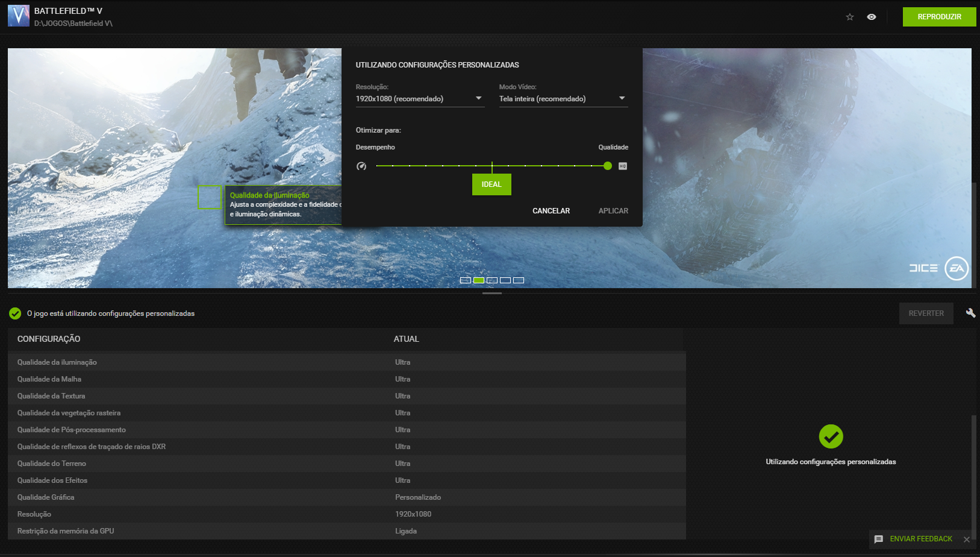The height and width of the screenshot is (557, 980).
Task: Click the IDEAL marker on the slider
Action: click(x=492, y=184)
